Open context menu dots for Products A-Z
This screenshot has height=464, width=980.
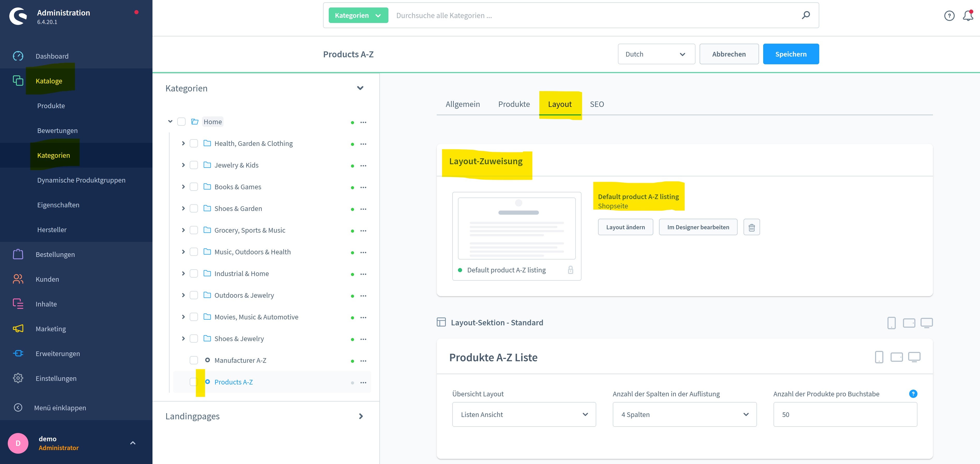[x=363, y=382]
